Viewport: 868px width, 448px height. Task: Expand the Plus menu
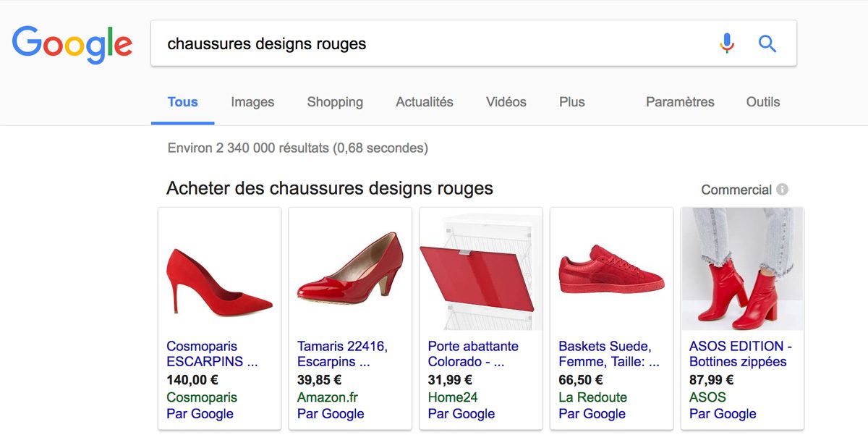(571, 102)
